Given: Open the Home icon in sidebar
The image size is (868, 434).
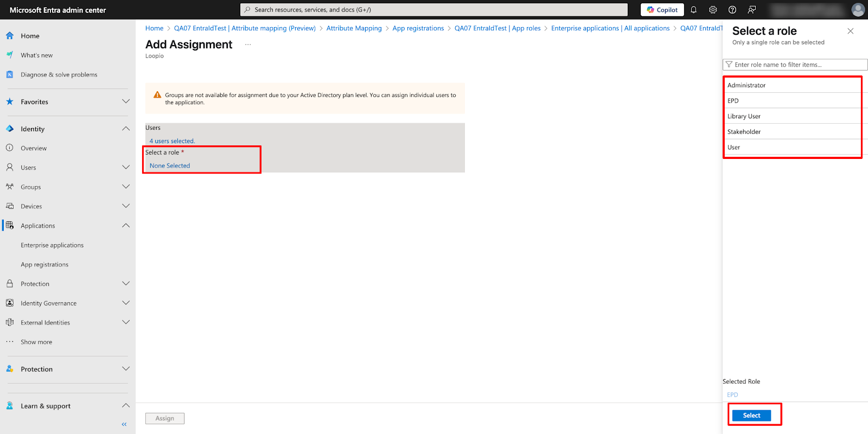Looking at the screenshot, I should tap(10, 36).
